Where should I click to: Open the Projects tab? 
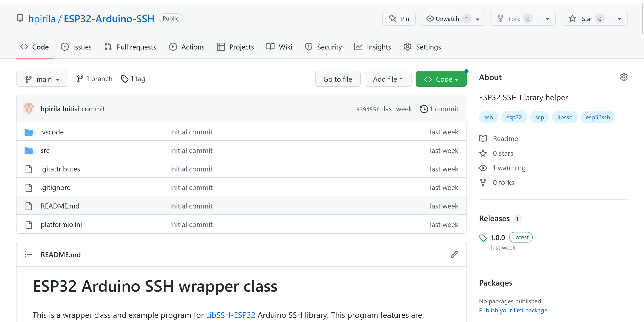point(235,47)
